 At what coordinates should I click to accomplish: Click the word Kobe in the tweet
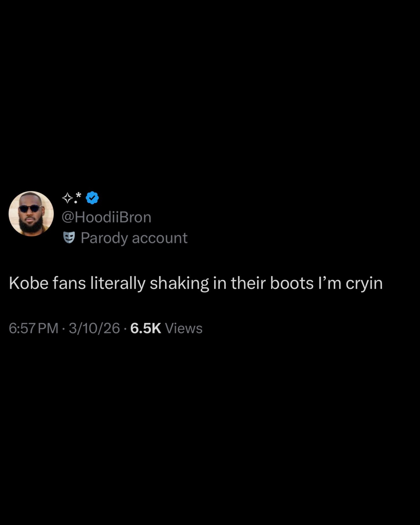click(29, 283)
